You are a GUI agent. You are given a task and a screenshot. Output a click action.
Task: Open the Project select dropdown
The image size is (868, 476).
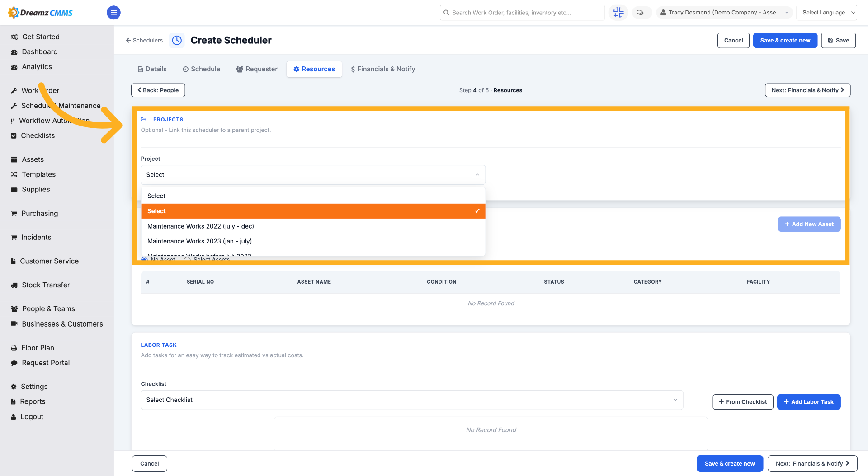[313, 175]
